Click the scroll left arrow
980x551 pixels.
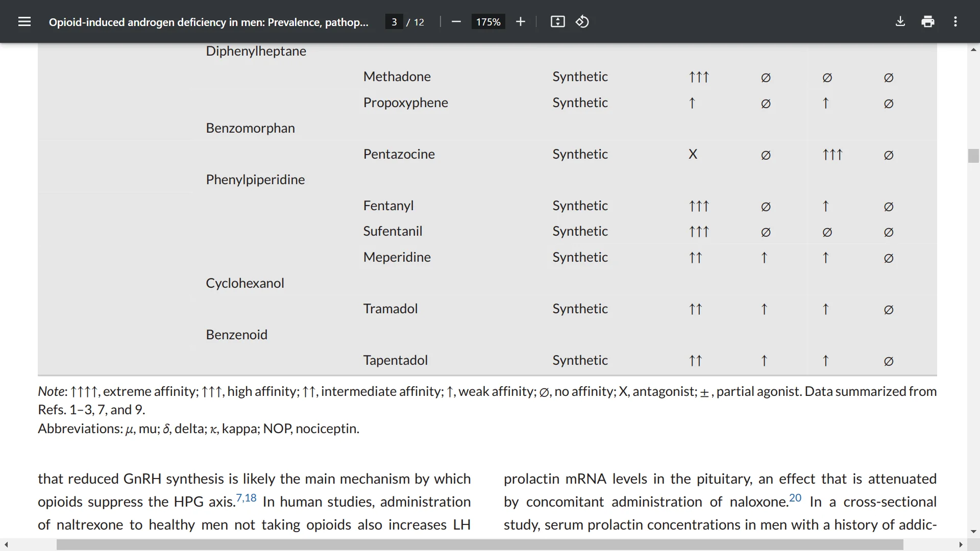6,545
